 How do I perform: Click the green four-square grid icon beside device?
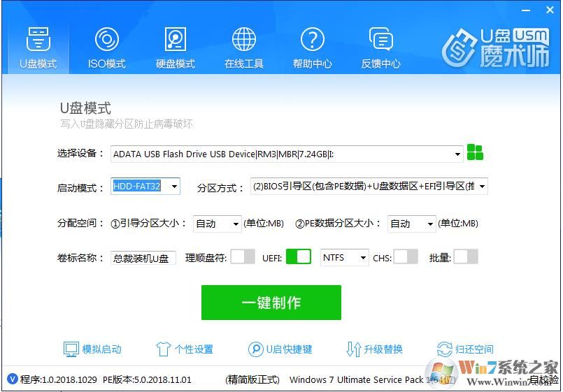point(475,152)
